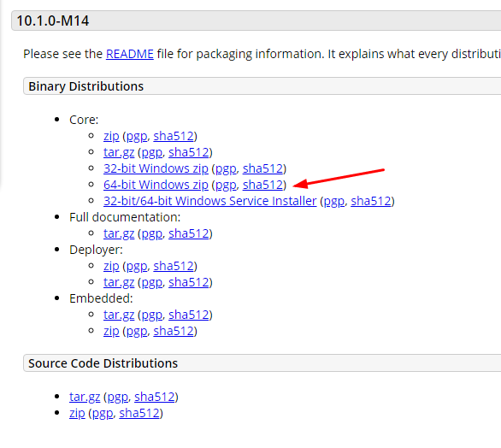
Task: Open sha512 for Deployer zip
Action: point(174,266)
